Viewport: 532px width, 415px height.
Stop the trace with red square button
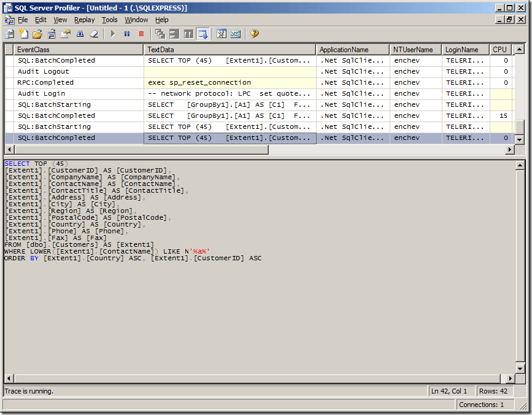point(142,34)
